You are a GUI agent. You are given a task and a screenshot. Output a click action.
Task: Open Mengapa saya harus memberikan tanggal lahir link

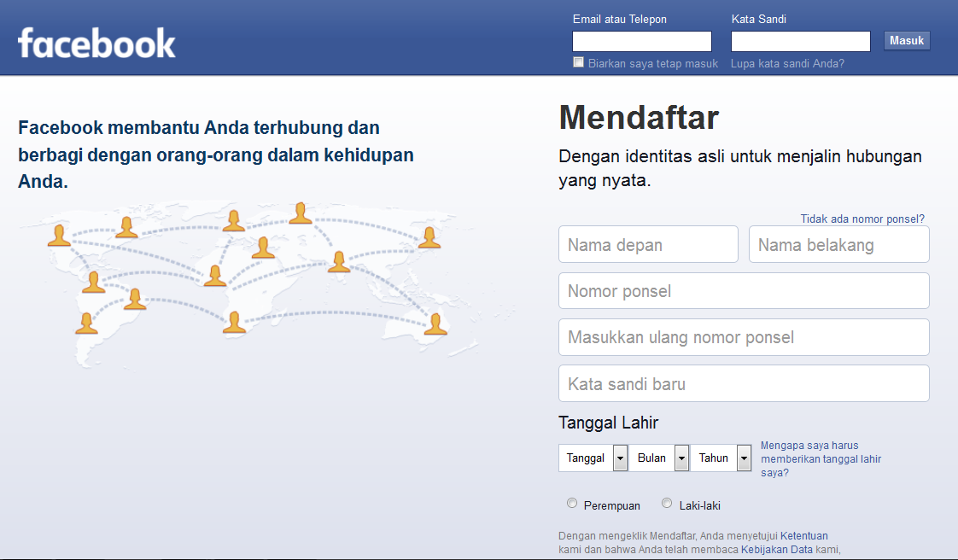point(821,458)
